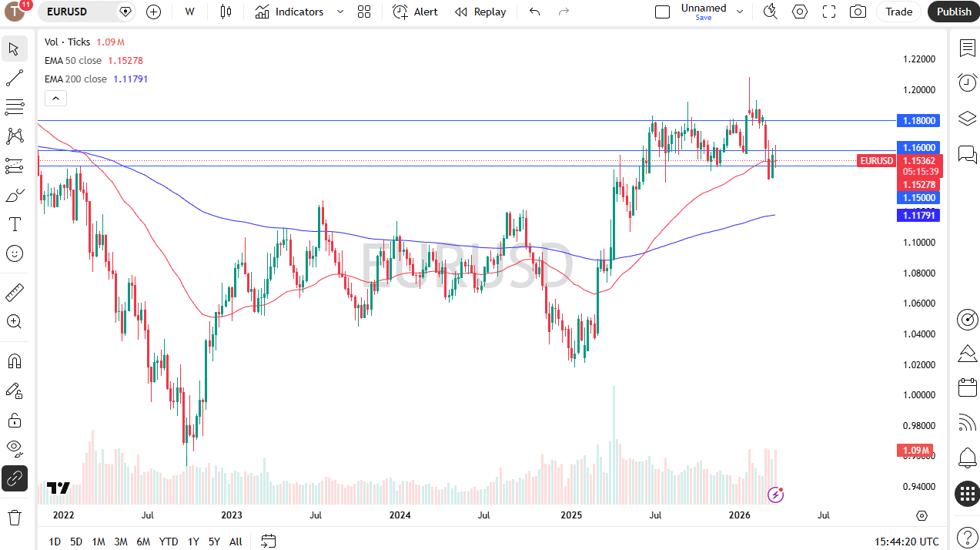This screenshot has height=550, width=980.
Task: Toggle stay in drawing mode
Action: pyautogui.click(x=14, y=391)
